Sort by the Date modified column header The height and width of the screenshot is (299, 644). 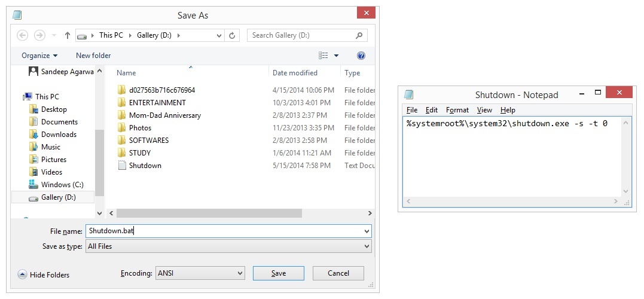(x=295, y=73)
